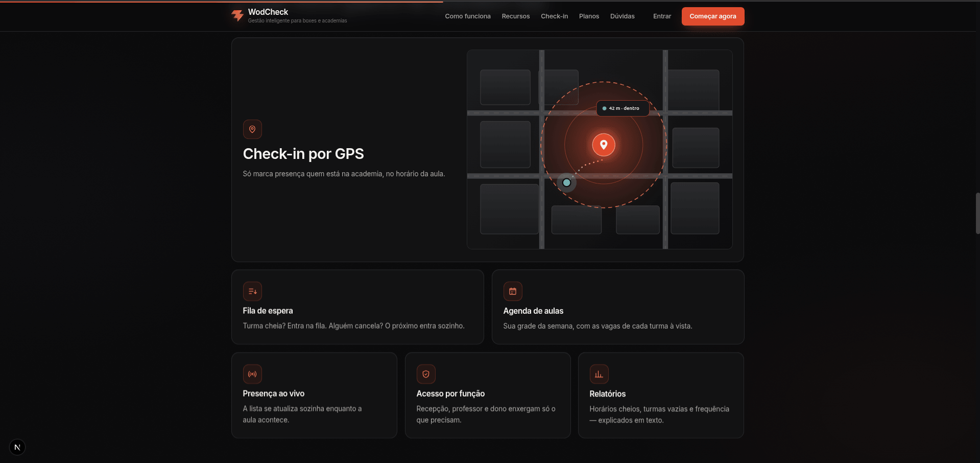Click the 'Só marca presença quem está na academia' text
The height and width of the screenshot is (463, 980).
point(344,174)
